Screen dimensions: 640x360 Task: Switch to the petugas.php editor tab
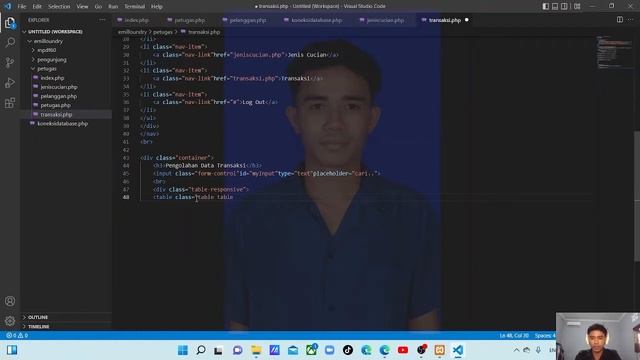click(x=189, y=20)
